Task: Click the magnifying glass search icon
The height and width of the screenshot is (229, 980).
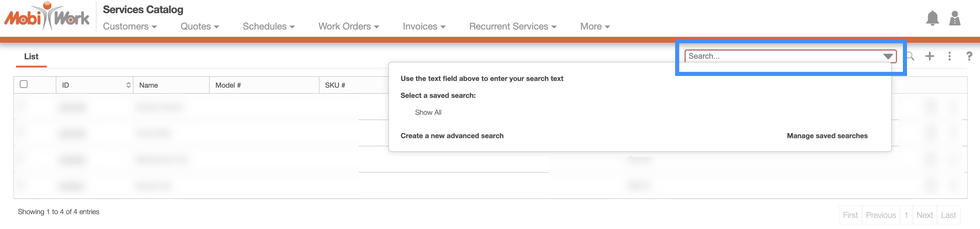Action: click(910, 56)
